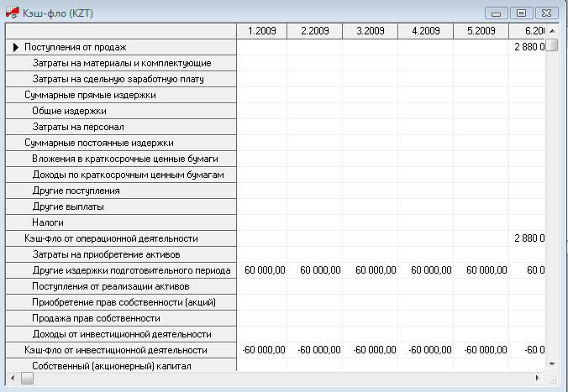The height and width of the screenshot is (392, 568).
Task: Click 60 000,00 cell under 2.2009
Action: 315,270
